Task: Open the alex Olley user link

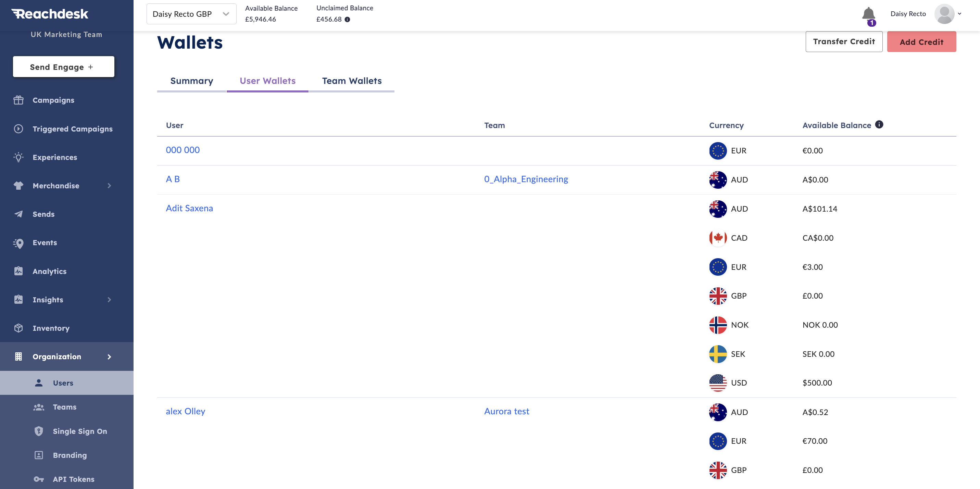Action: [x=185, y=411]
